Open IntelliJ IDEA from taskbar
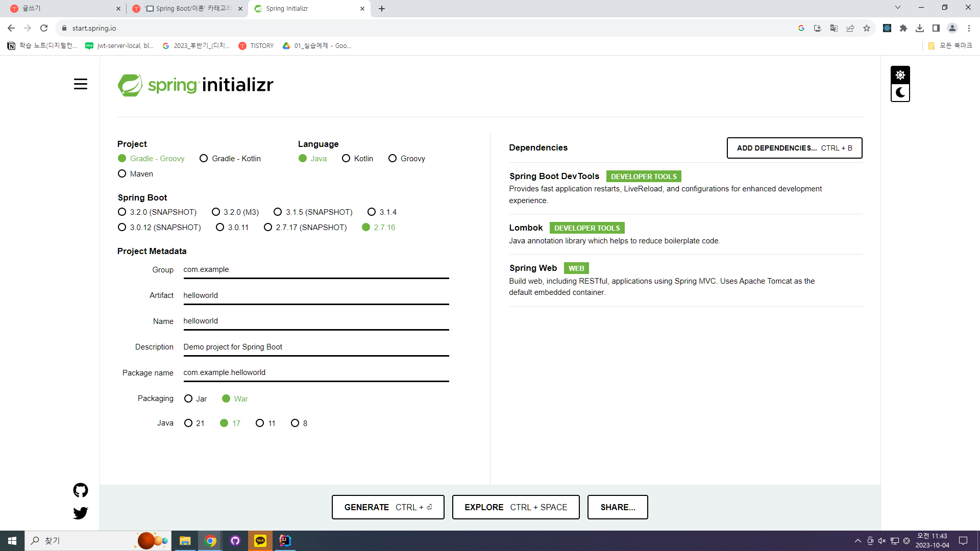 click(285, 540)
